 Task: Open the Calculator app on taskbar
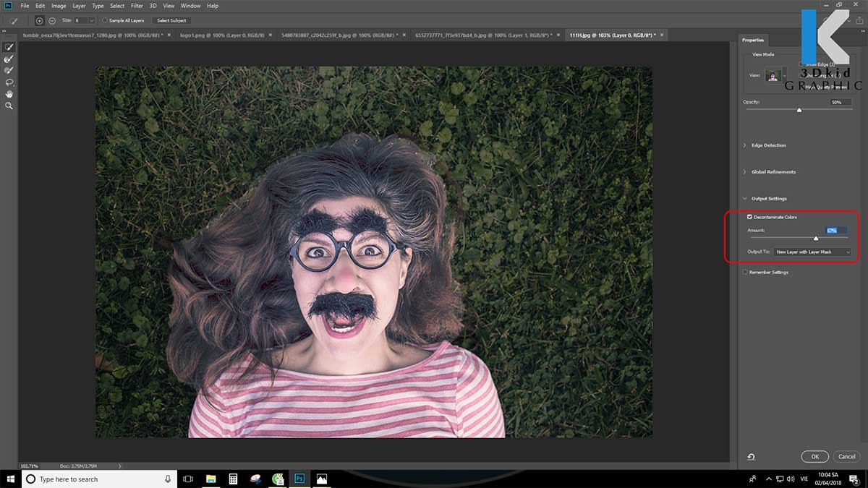[x=233, y=479]
